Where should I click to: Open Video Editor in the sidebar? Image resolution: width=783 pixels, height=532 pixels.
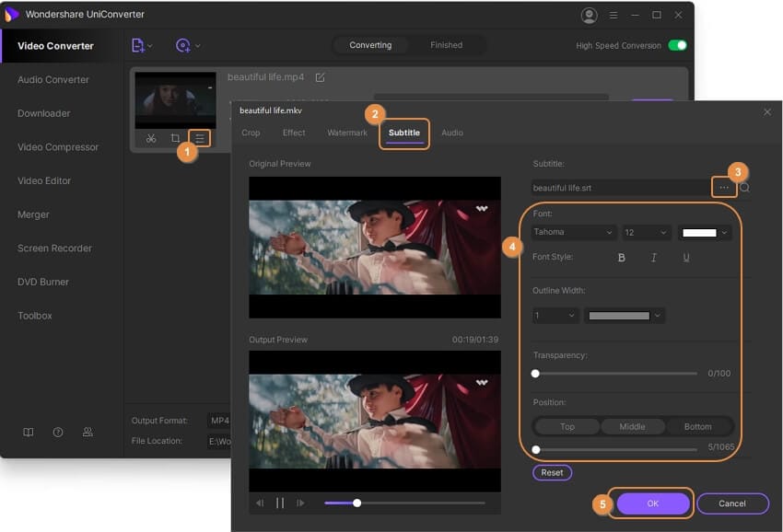[44, 180]
